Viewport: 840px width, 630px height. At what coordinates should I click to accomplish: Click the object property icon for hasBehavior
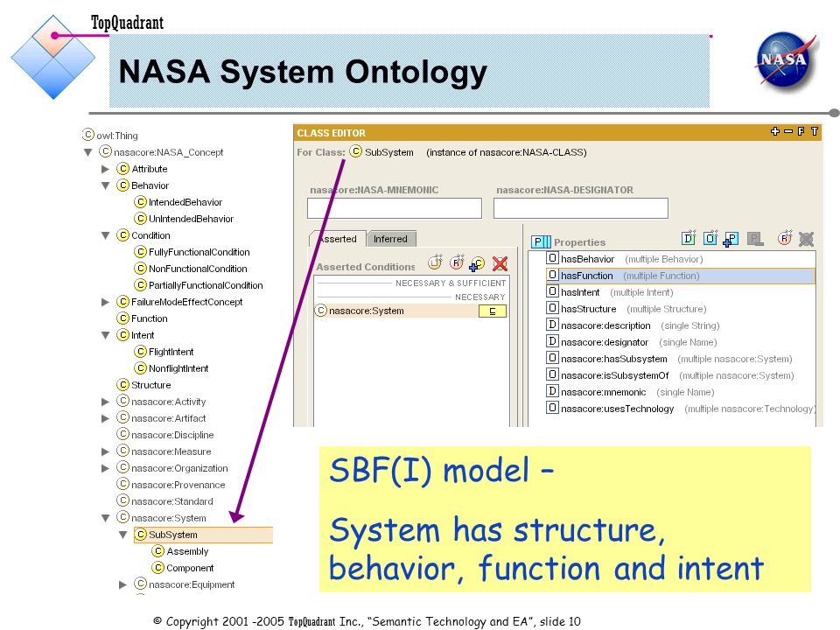[552, 258]
